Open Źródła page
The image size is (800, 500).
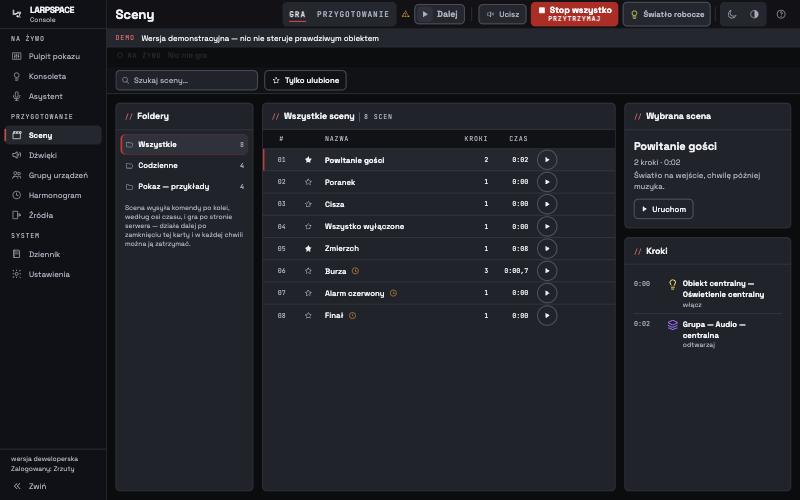(x=53, y=215)
